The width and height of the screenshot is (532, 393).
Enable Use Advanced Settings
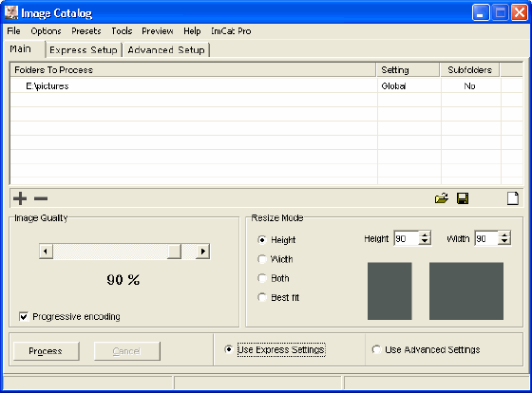coord(376,349)
